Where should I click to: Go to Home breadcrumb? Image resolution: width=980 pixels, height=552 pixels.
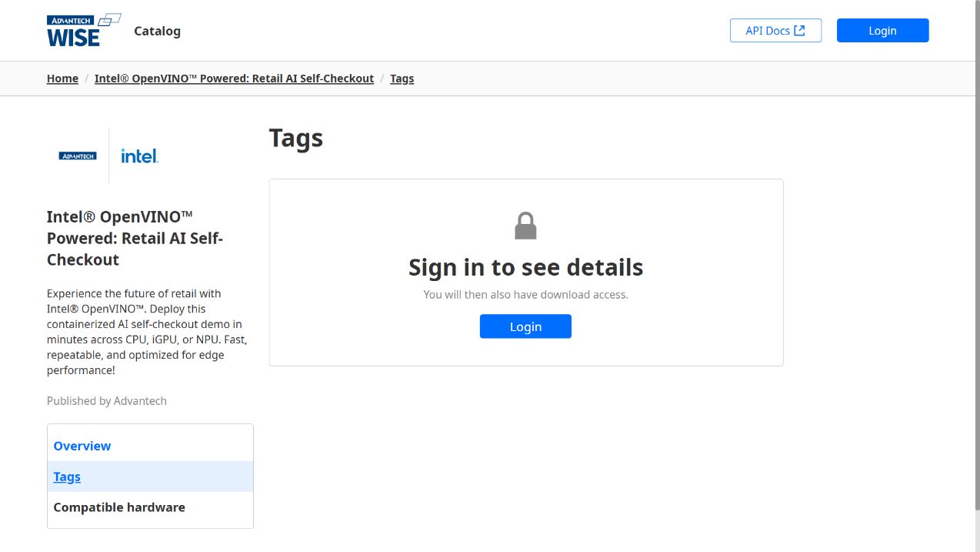(x=62, y=79)
